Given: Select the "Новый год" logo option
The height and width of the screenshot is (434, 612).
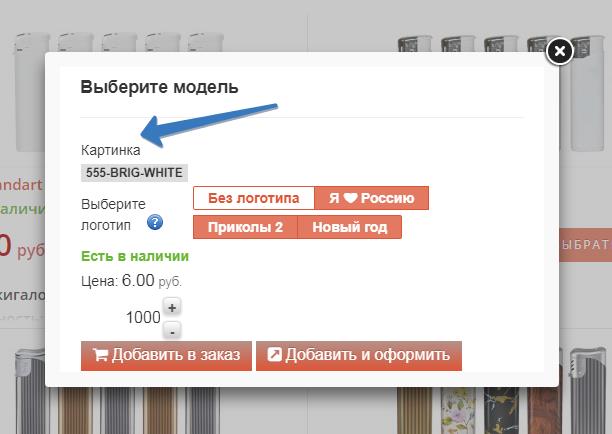Looking at the screenshot, I should pos(350,227).
